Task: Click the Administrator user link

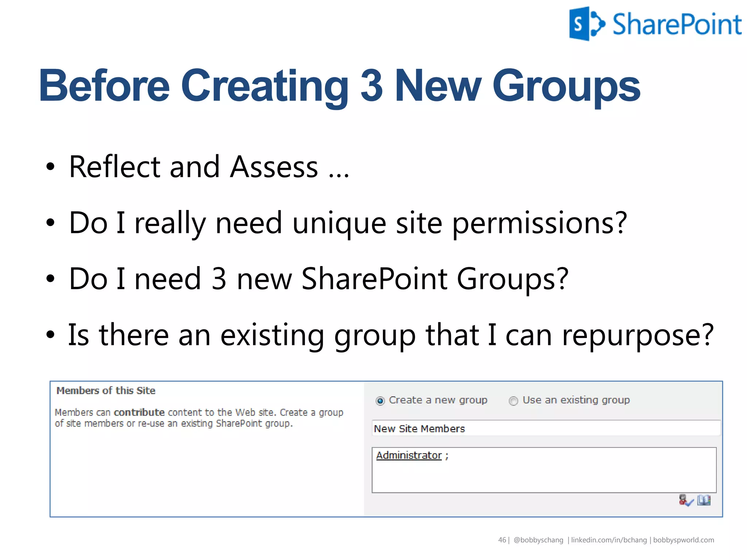Action: tap(409, 455)
